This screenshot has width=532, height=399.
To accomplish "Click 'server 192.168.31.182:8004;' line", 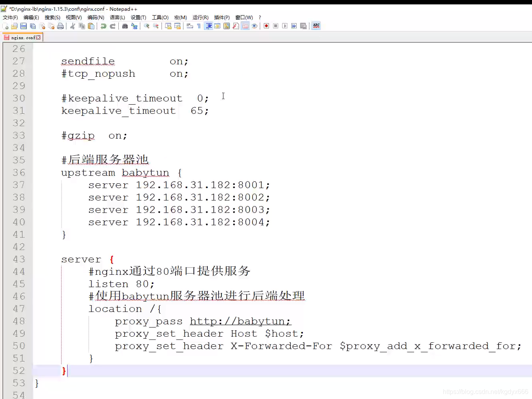I will click(179, 222).
